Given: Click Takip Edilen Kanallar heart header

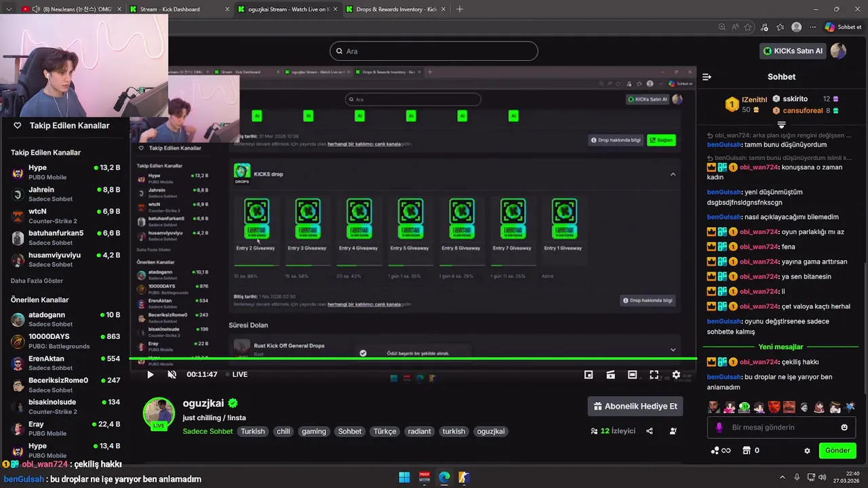Looking at the screenshot, I should 61,125.
